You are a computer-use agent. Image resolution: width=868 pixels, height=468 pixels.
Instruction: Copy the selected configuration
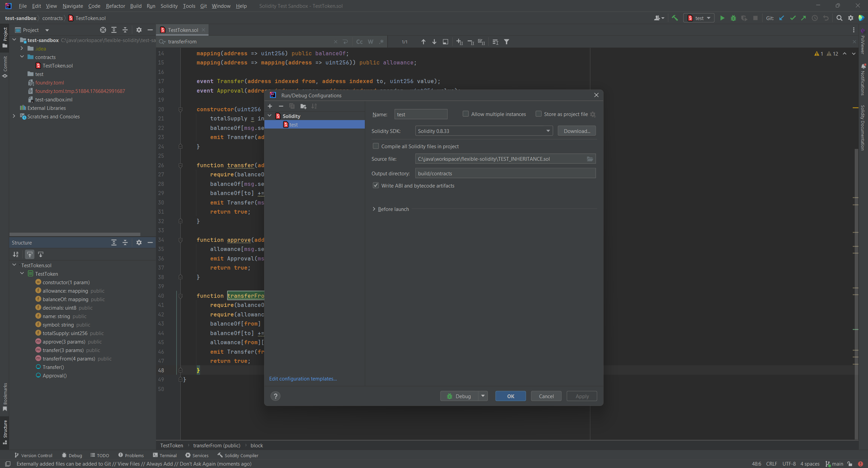[292, 106]
